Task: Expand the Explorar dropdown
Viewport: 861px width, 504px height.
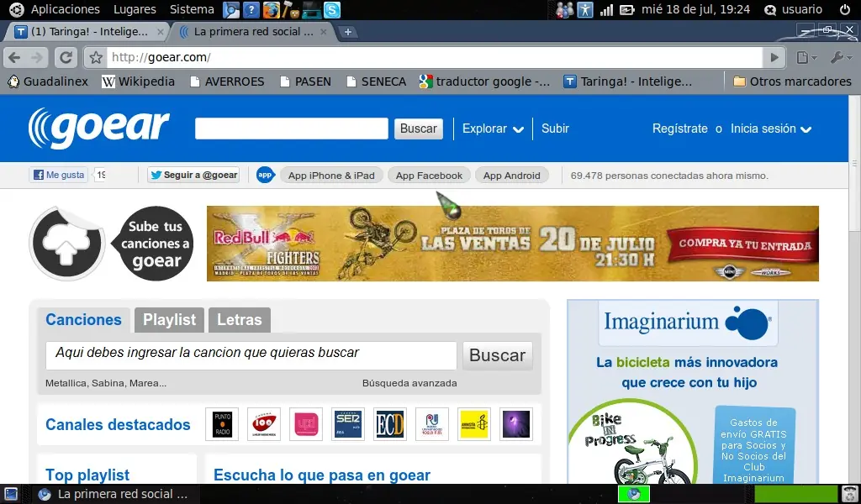Action: [x=493, y=129]
